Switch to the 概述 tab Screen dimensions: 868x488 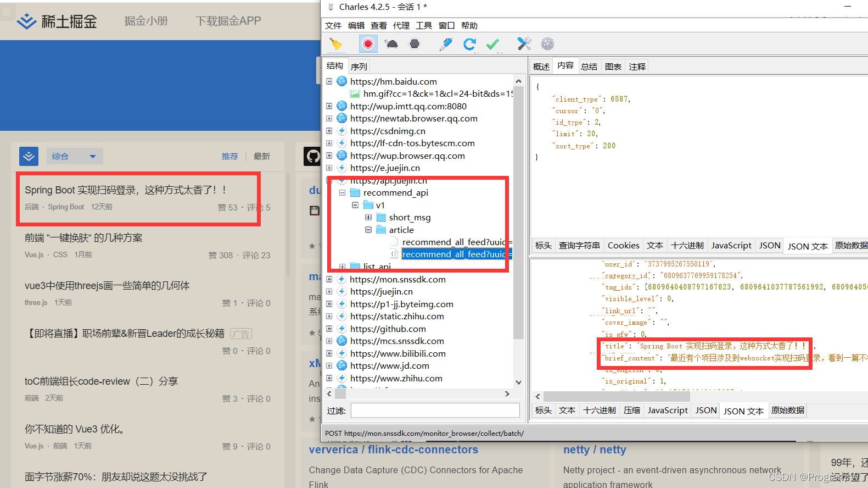tap(541, 66)
